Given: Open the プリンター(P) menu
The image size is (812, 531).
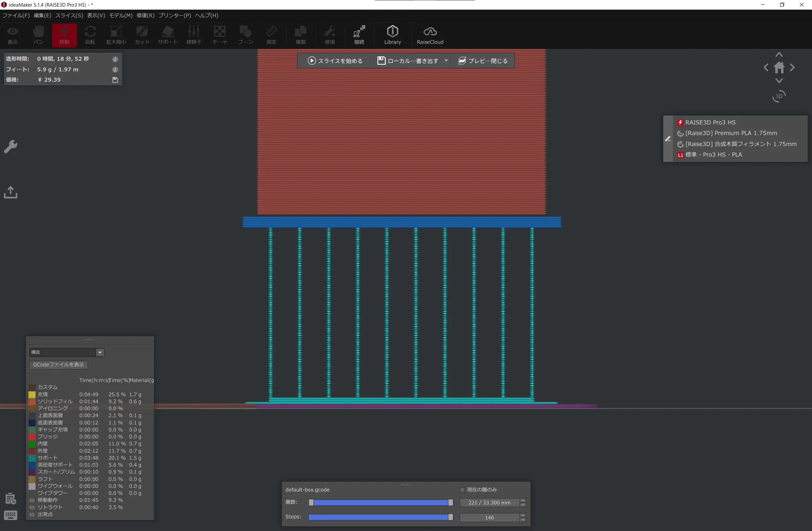Looking at the screenshot, I should (174, 15).
